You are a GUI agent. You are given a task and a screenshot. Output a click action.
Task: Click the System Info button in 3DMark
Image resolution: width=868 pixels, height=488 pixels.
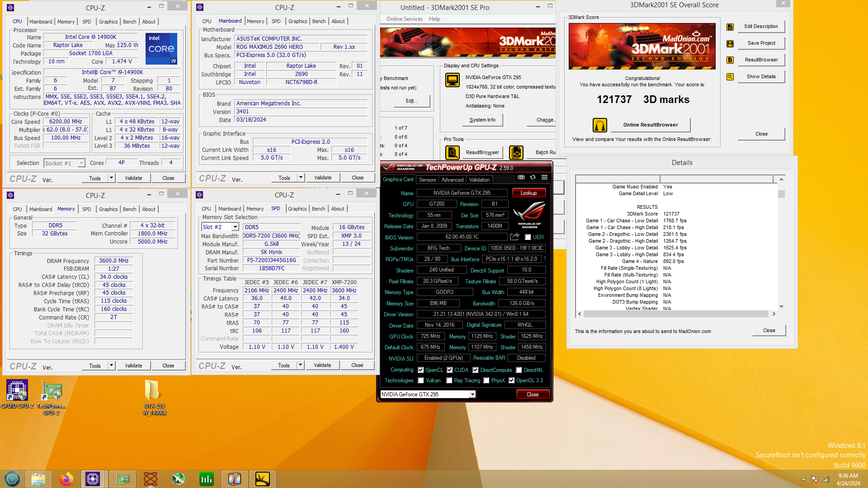[482, 120]
